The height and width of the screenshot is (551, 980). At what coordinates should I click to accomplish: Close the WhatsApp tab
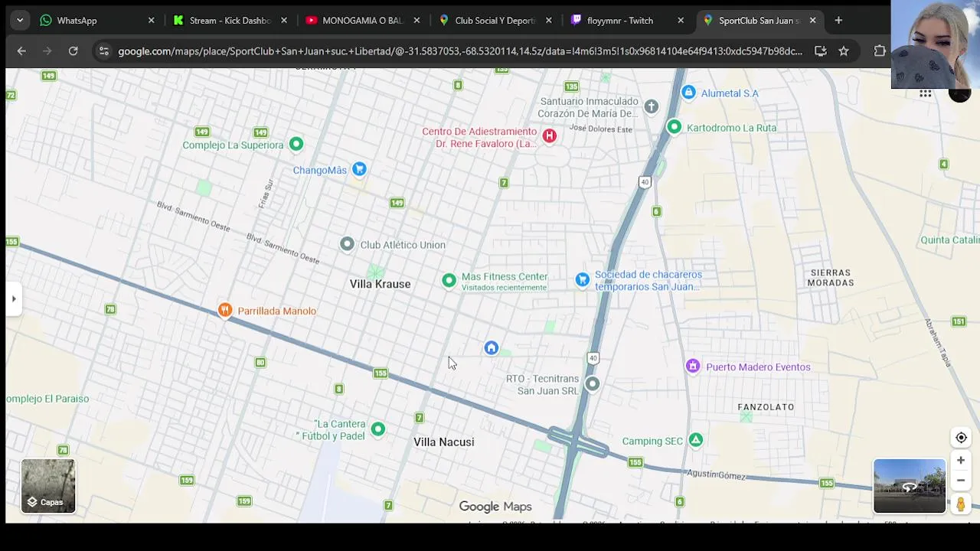151,21
